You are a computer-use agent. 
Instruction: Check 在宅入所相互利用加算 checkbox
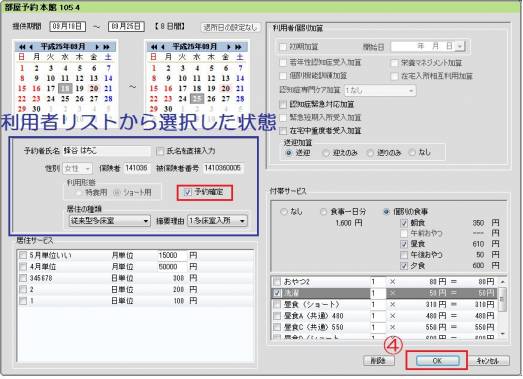click(x=395, y=76)
